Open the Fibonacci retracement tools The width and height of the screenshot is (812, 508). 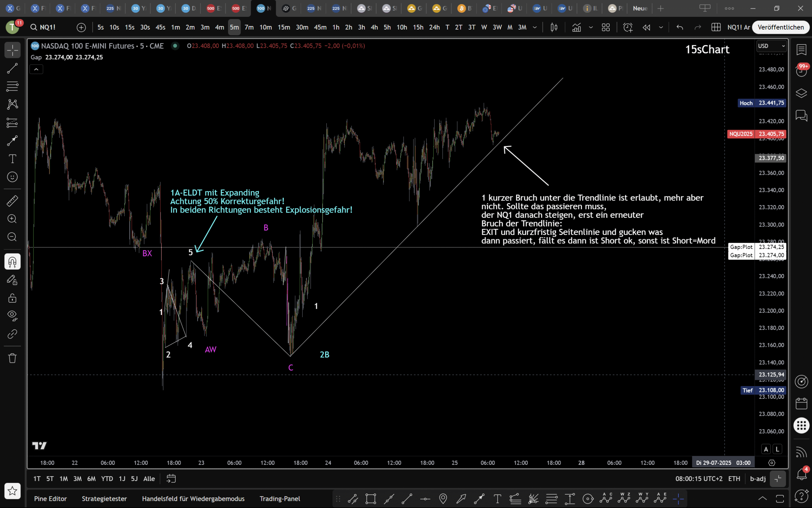coord(12,86)
